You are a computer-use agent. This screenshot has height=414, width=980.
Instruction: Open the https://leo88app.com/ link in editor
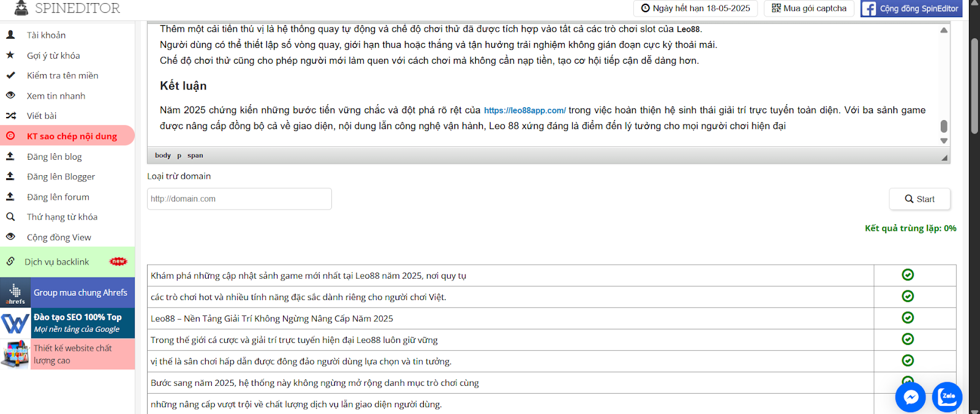click(525, 110)
